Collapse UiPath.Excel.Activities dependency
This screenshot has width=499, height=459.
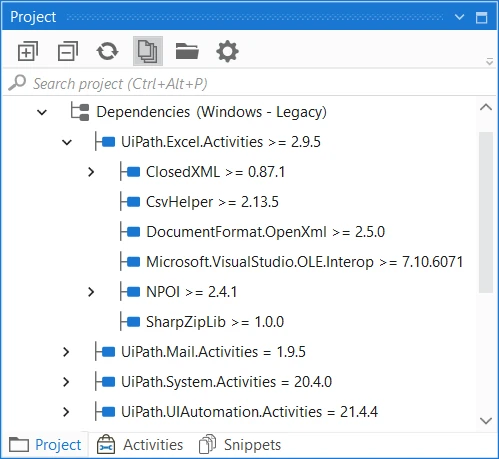tap(67, 142)
